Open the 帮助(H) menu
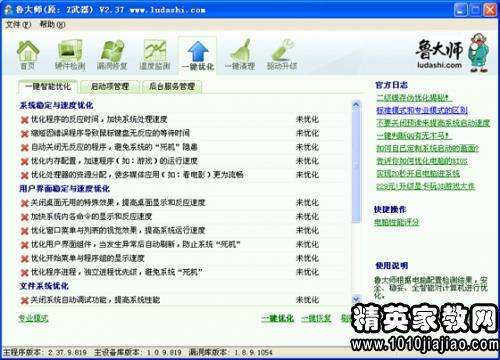This screenshot has height=360, width=500. click(x=52, y=24)
